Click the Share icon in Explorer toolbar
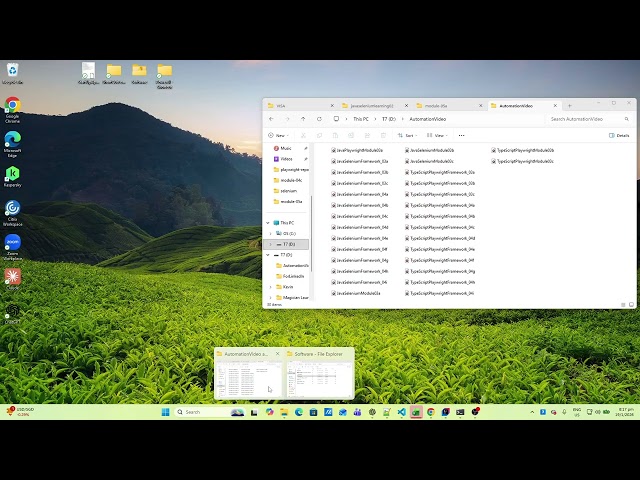Viewport: 640px width, 480px height. (x=367, y=136)
